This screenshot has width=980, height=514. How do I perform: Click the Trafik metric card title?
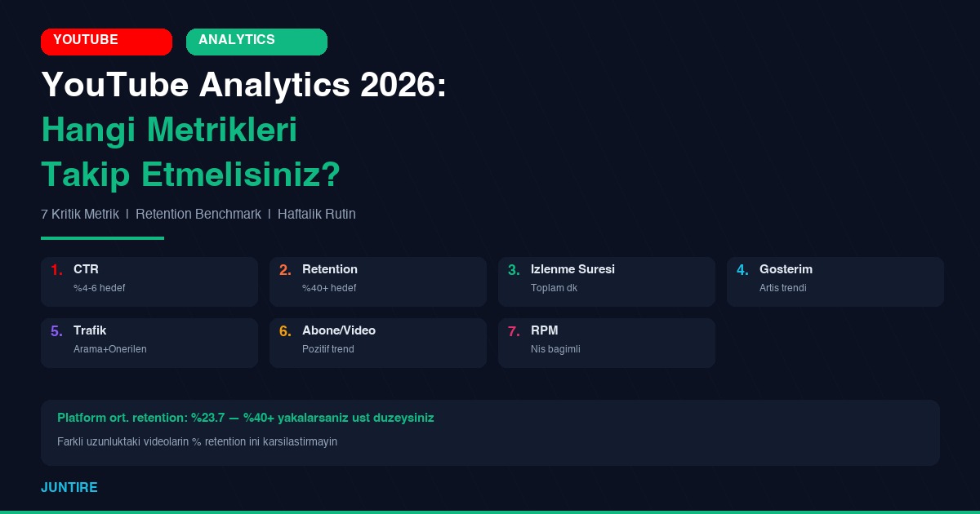[x=90, y=330]
